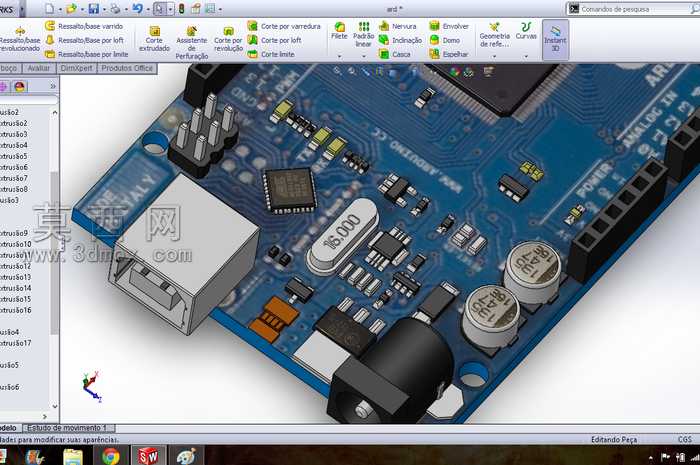The width and height of the screenshot is (700, 465).
Task: Toggle Instant 3D mode
Action: (555, 39)
